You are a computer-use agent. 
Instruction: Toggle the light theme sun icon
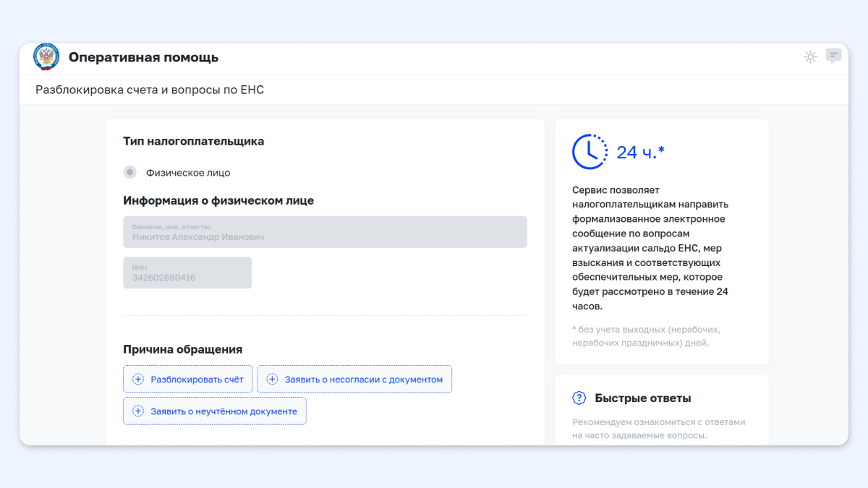pos(811,57)
